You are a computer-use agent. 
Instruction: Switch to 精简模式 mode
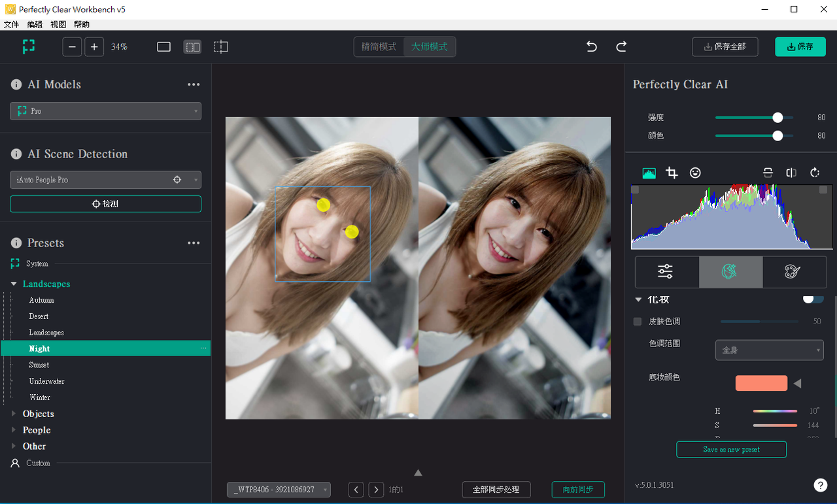click(379, 47)
